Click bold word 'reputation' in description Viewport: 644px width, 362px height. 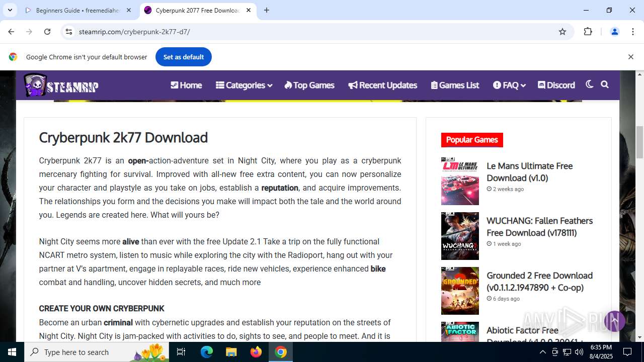click(280, 188)
